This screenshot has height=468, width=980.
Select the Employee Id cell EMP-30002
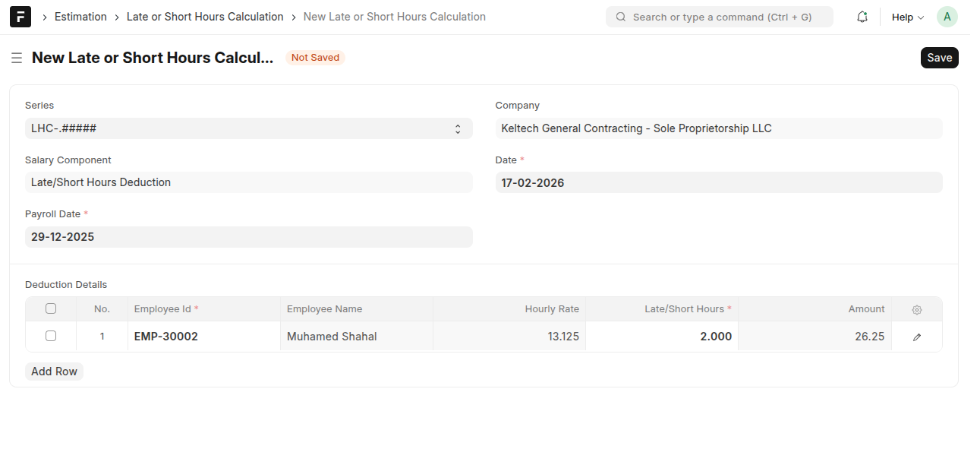(203, 337)
